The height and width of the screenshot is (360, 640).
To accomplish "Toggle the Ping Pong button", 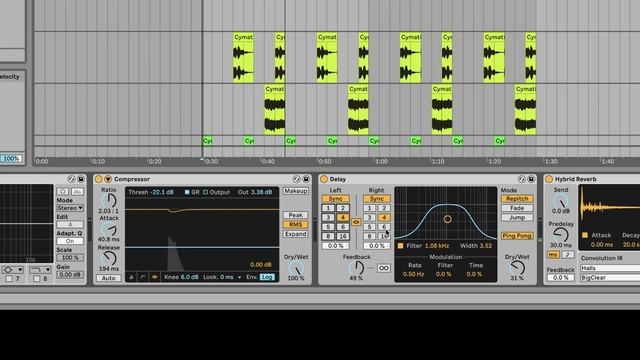I will point(517,236).
